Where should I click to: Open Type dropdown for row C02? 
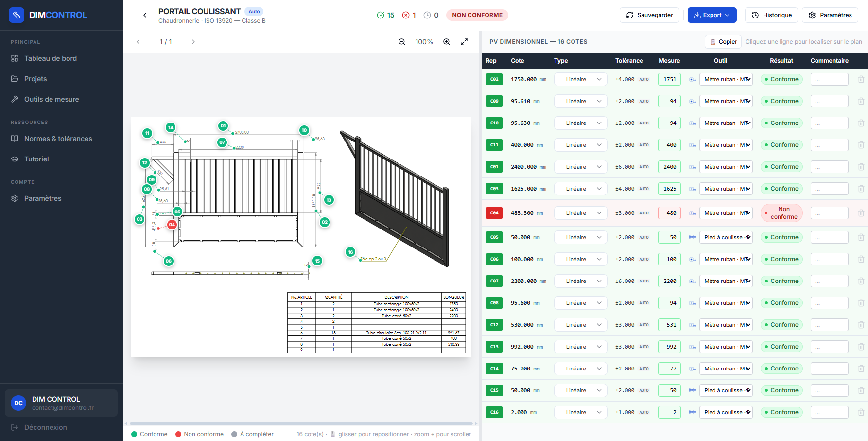(581, 79)
